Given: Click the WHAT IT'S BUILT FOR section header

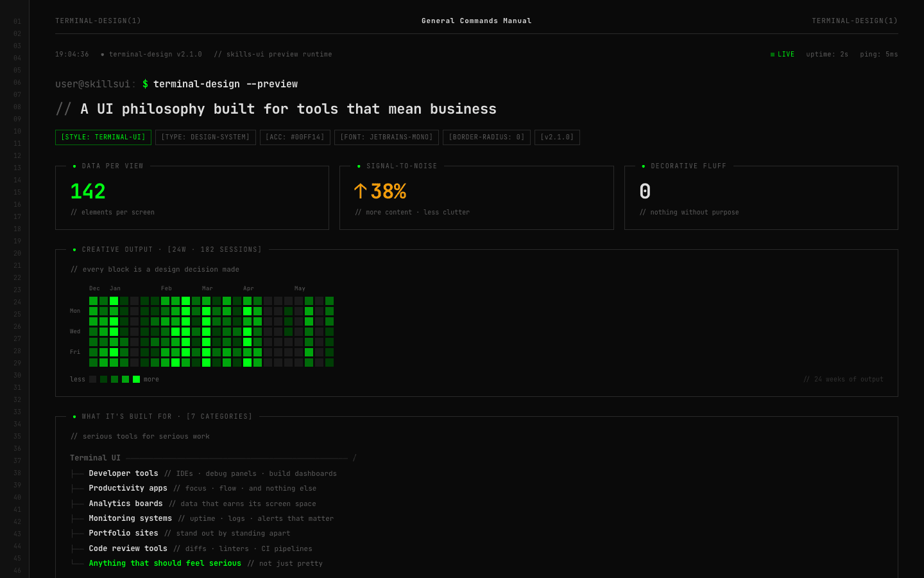Looking at the screenshot, I should click(167, 417).
